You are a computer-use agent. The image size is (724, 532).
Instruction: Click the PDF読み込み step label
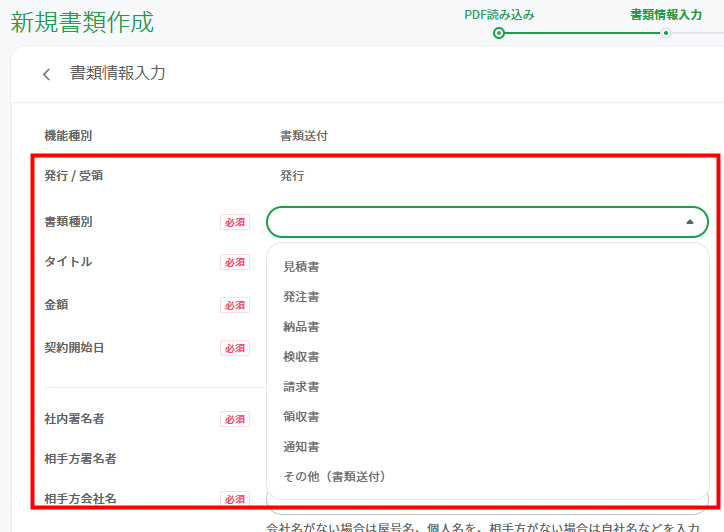[499, 15]
